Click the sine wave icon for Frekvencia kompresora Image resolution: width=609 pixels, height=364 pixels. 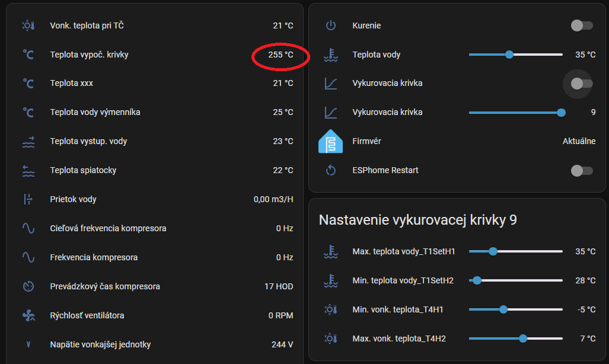(x=28, y=257)
